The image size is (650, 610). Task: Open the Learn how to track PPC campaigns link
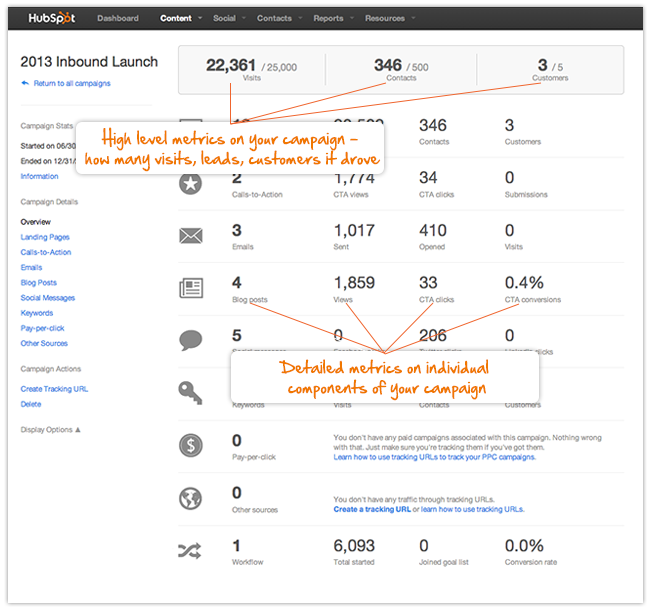[434, 457]
